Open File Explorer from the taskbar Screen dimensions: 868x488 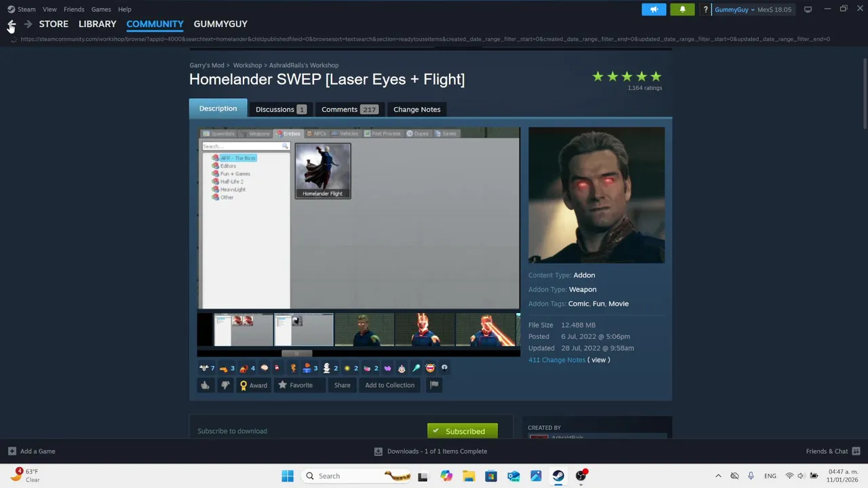pos(469,476)
